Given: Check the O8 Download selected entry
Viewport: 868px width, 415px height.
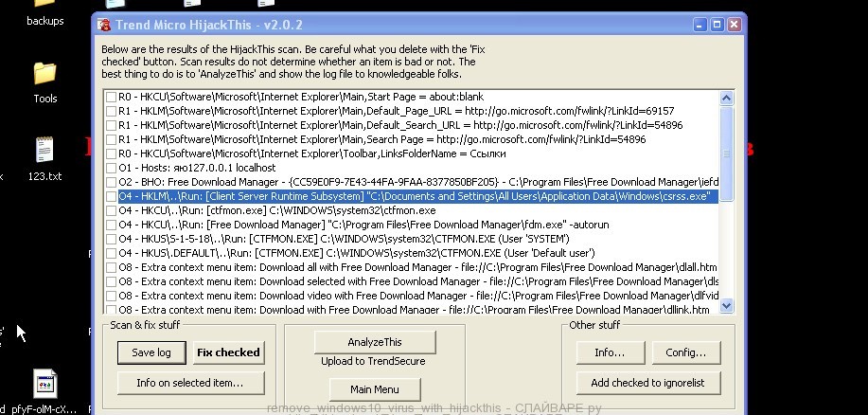Looking at the screenshot, I should pyautogui.click(x=112, y=282).
